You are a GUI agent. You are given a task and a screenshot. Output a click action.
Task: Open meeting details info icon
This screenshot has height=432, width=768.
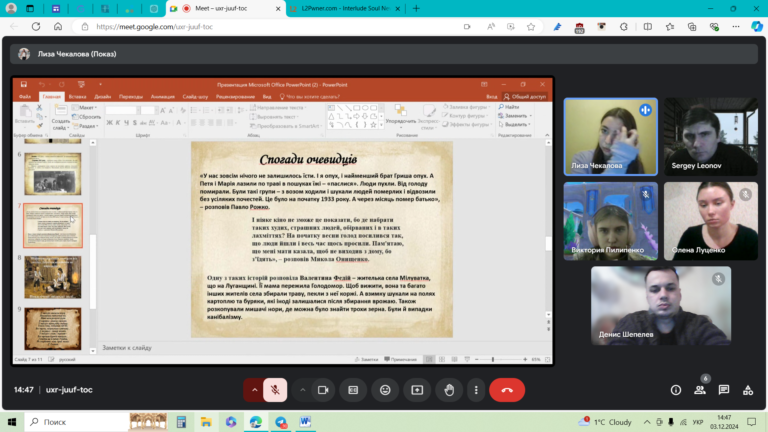[x=676, y=390]
